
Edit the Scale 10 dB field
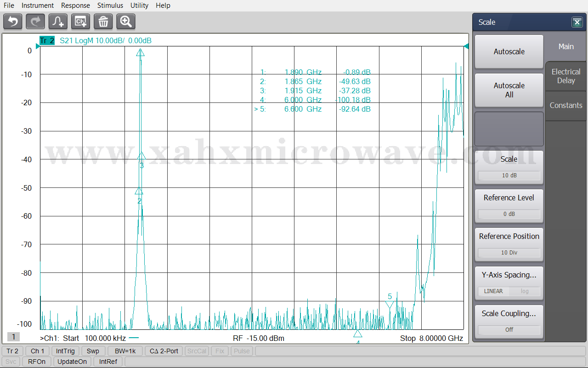(509, 176)
